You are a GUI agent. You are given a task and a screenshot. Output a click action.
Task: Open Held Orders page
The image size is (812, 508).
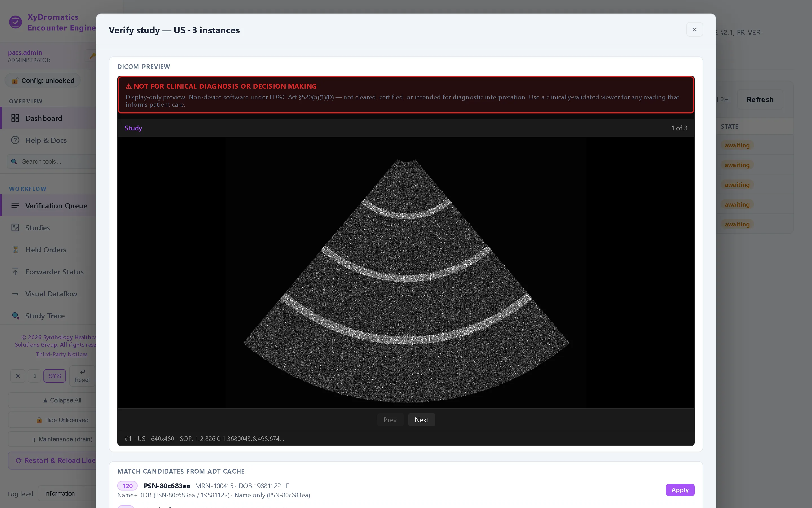tap(48, 250)
